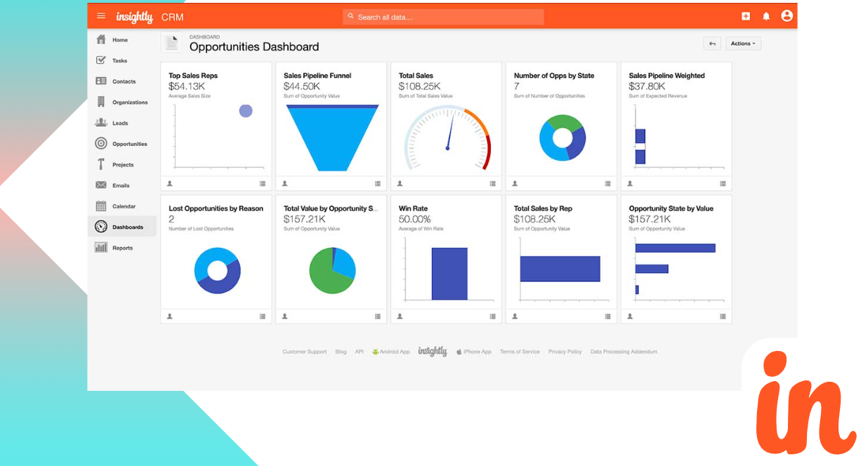868x466 pixels.
Task: Click the Win Rate bar chart
Action: pyautogui.click(x=449, y=274)
